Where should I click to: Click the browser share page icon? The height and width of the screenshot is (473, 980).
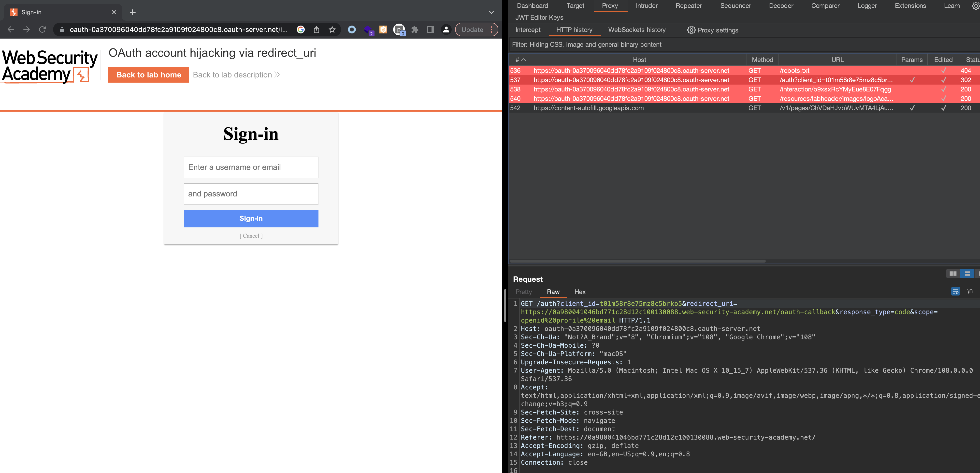(316, 30)
